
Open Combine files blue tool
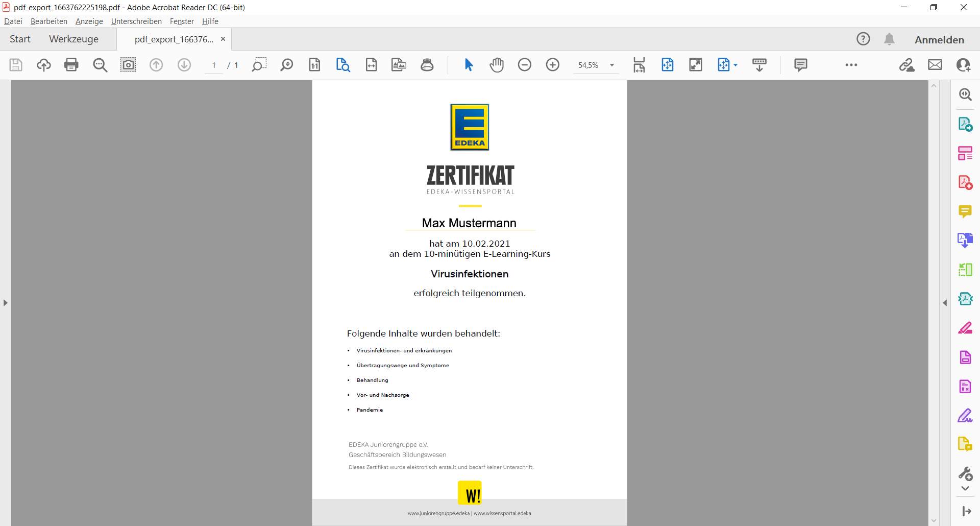click(965, 240)
